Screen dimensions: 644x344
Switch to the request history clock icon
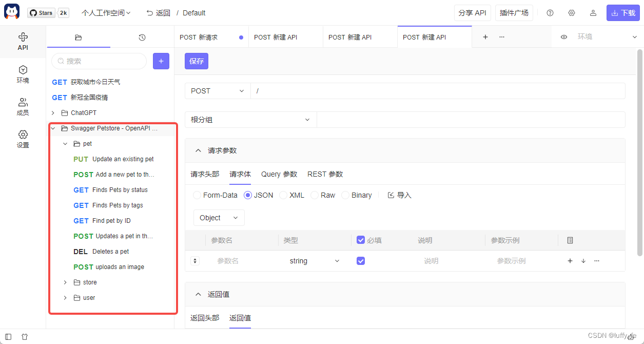pos(142,37)
